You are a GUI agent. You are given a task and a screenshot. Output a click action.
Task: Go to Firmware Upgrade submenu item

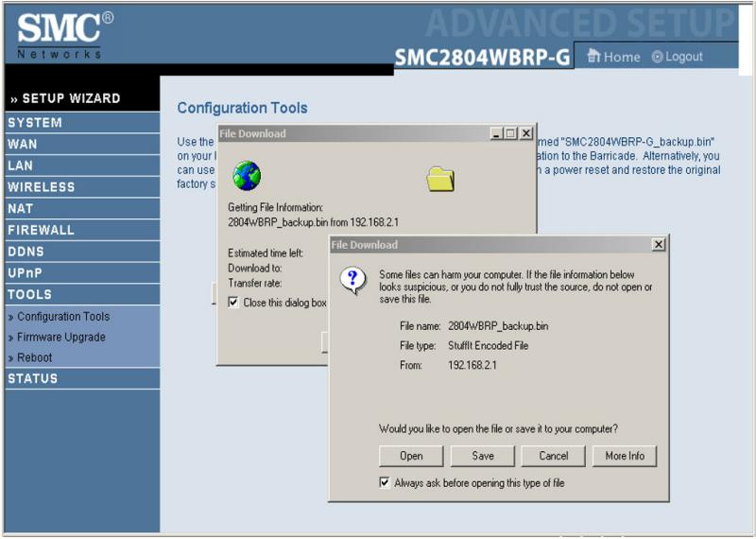click(60, 337)
